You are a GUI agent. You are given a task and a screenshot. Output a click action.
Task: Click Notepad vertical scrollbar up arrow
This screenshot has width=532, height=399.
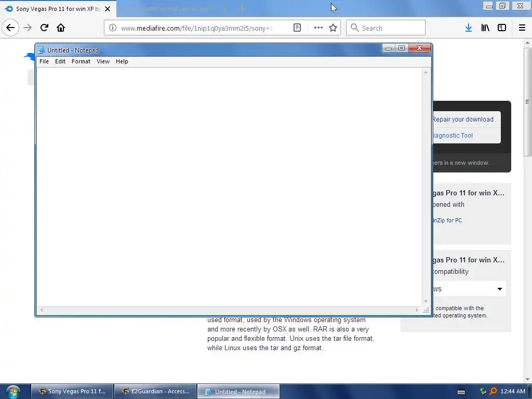[x=426, y=72]
